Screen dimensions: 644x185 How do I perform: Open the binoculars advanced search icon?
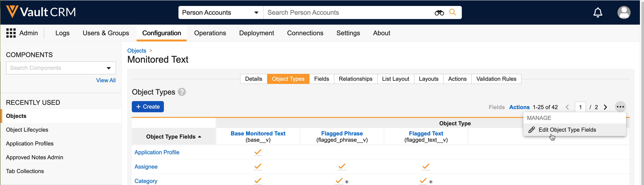(x=439, y=12)
